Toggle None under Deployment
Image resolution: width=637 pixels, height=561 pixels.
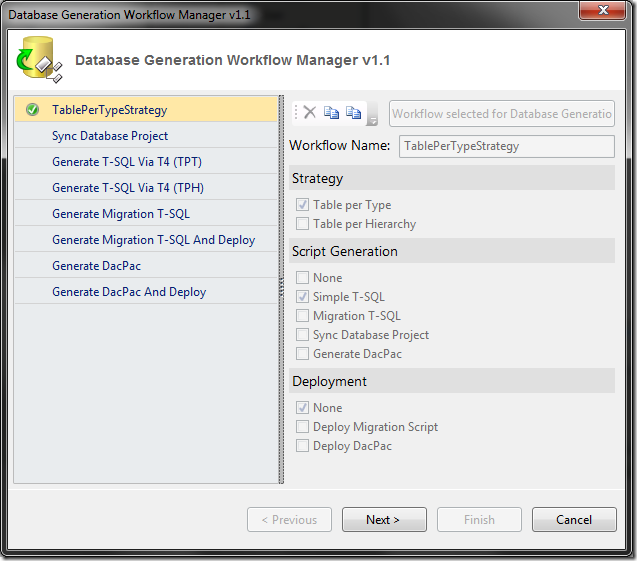click(302, 407)
